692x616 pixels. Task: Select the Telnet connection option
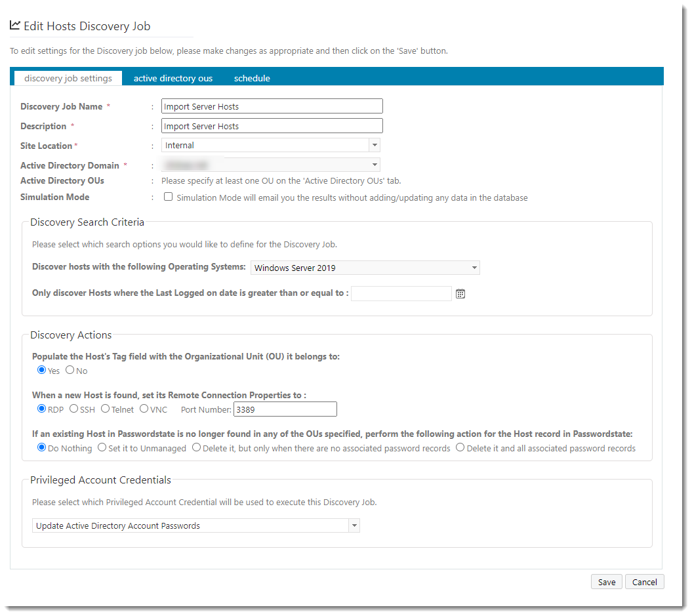(105, 409)
